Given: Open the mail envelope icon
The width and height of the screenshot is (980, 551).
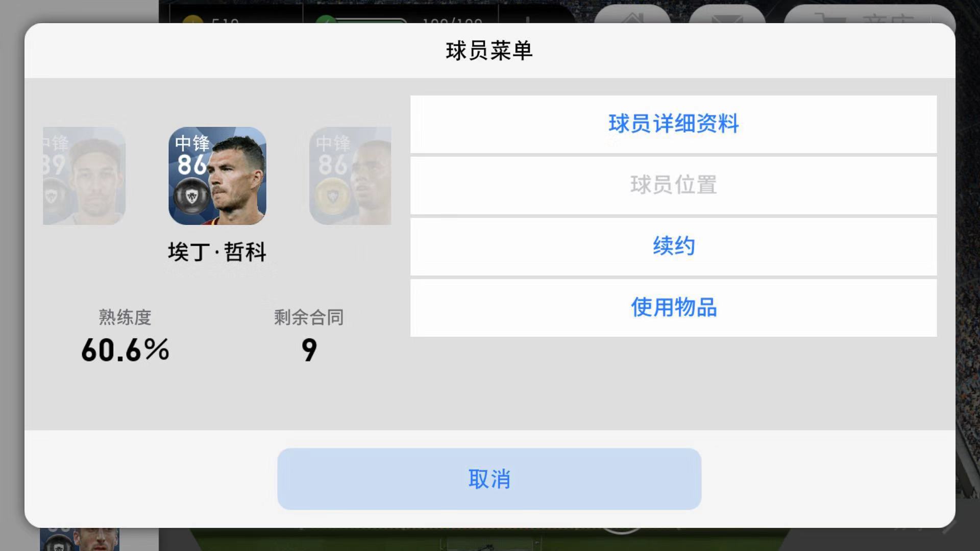Looking at the screenshot, I should (x=727, y=16).
